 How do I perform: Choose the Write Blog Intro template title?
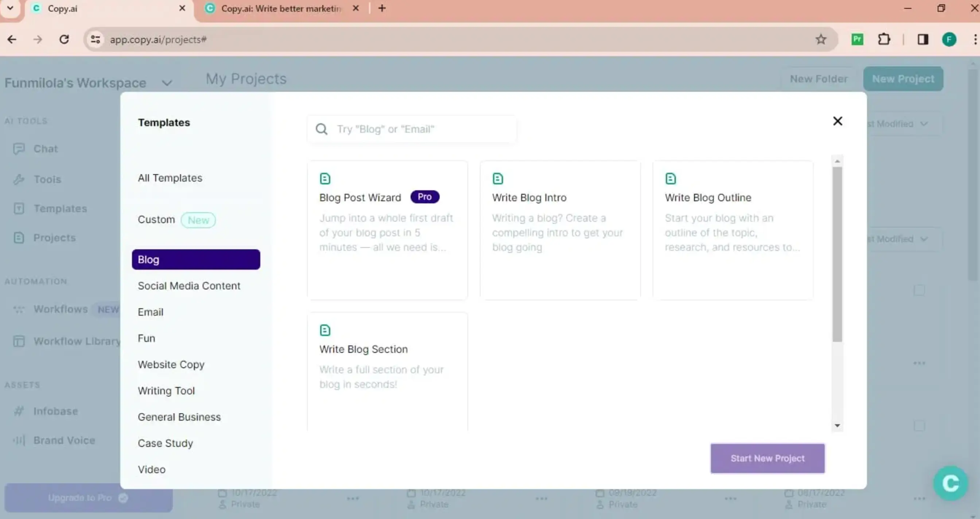pos(529,197)
